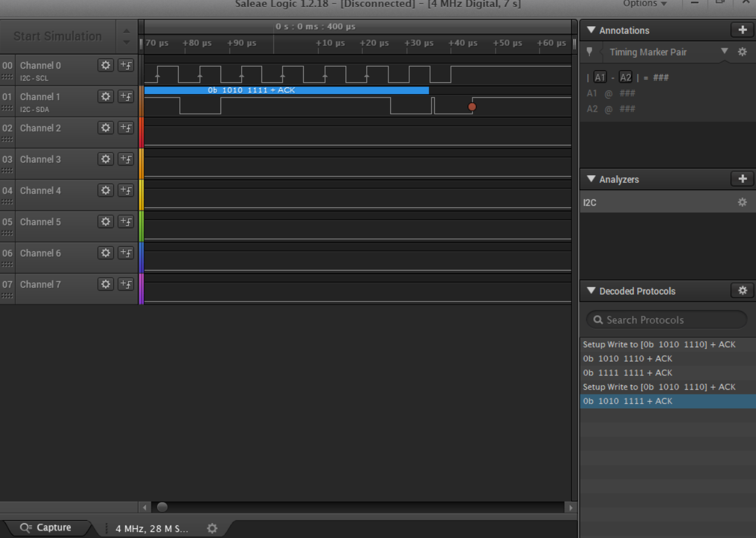This screenshot has width=756, height=538.
Task: Open Channel 3 settings gear
Action: 105,159
